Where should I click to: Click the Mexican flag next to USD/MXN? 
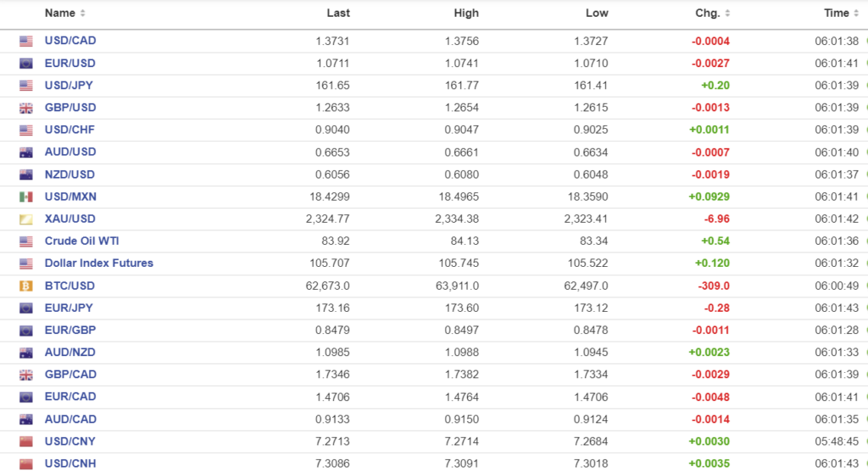click(26, 197)
